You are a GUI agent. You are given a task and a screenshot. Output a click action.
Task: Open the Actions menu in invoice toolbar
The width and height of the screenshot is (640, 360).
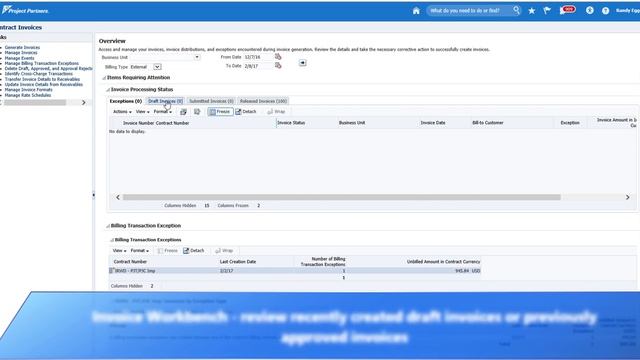[x=122, y=111]
